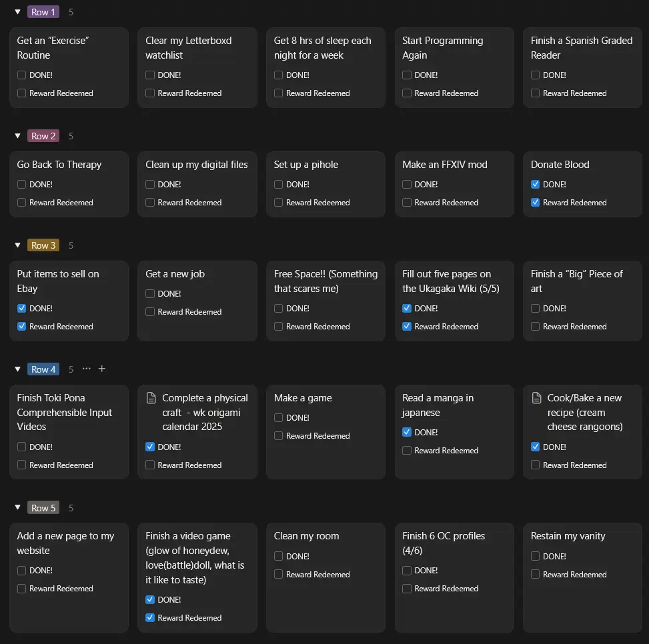The image size is (649, 644).
Task: Click the page icon on the origami calendar card
Action: coord(150,398)
